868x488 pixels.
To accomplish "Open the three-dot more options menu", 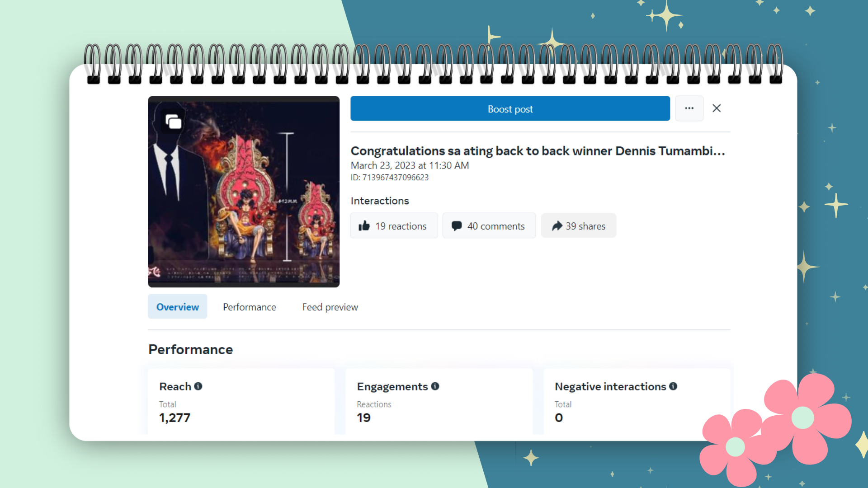I will pyautogui.click(x=689, y=108).
